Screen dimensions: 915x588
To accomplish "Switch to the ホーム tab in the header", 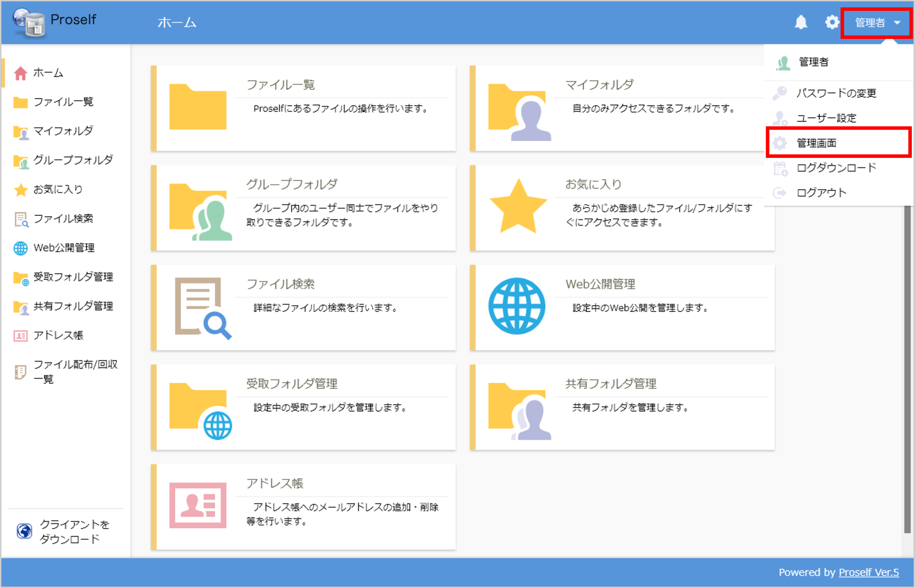I will (x=177, y=22).
